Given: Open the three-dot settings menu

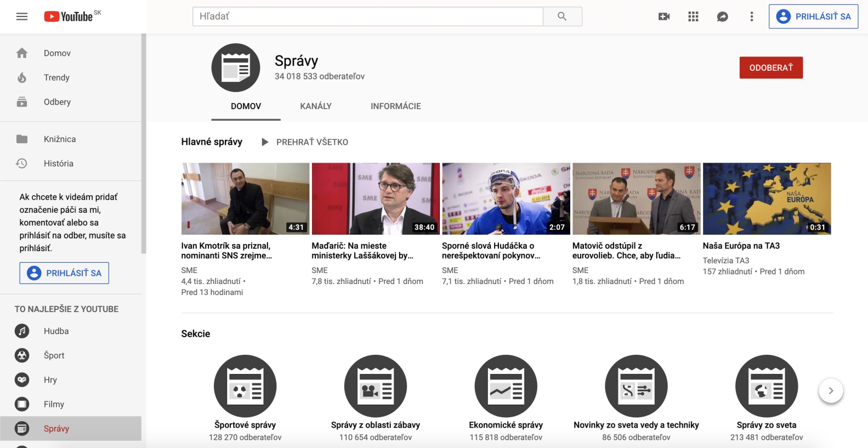Looking at the screenshot, I should click(752, 16).
